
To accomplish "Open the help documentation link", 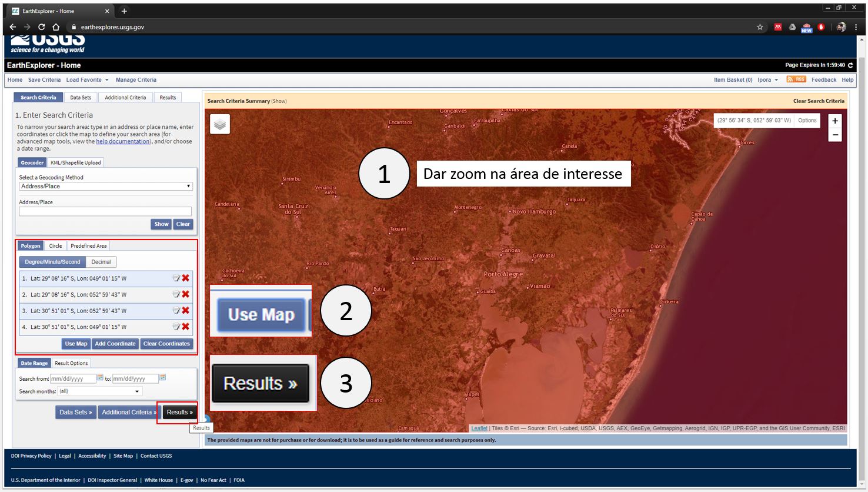I will pos(123,141).
